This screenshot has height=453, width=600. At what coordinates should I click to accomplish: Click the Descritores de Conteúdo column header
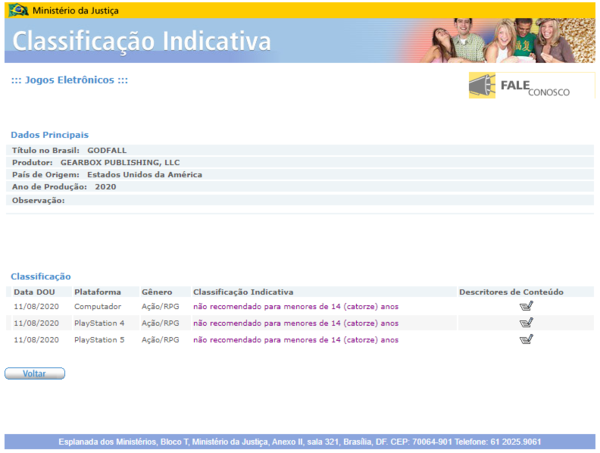click(x=511, y=292)
